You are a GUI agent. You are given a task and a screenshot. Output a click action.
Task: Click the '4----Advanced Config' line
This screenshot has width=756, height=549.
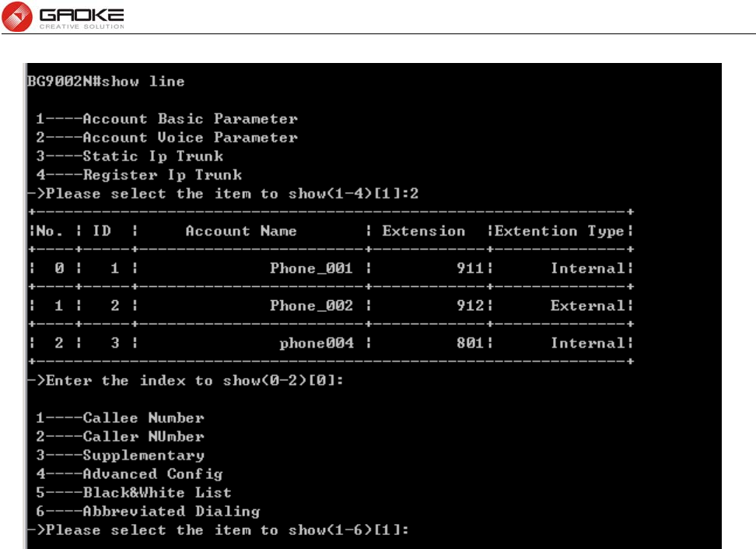(x=129, y=474)
